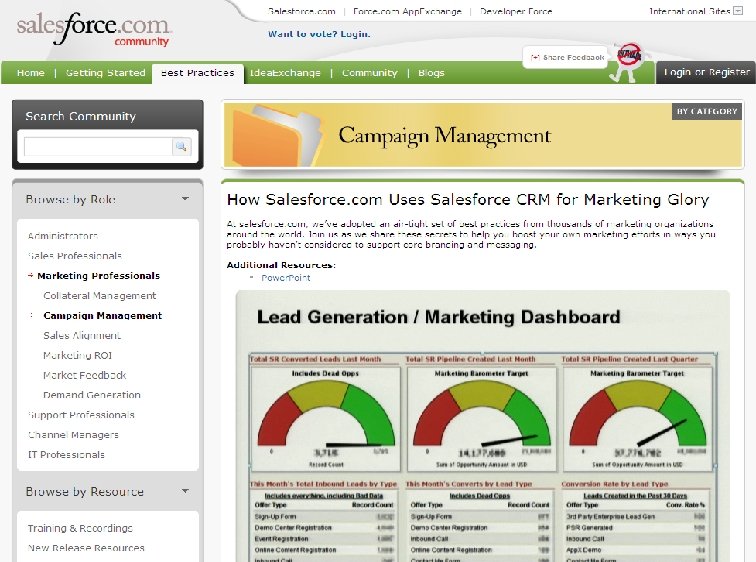Open the Community tab
The width and height of the screenshot is (756, 562).
[370, 73]
